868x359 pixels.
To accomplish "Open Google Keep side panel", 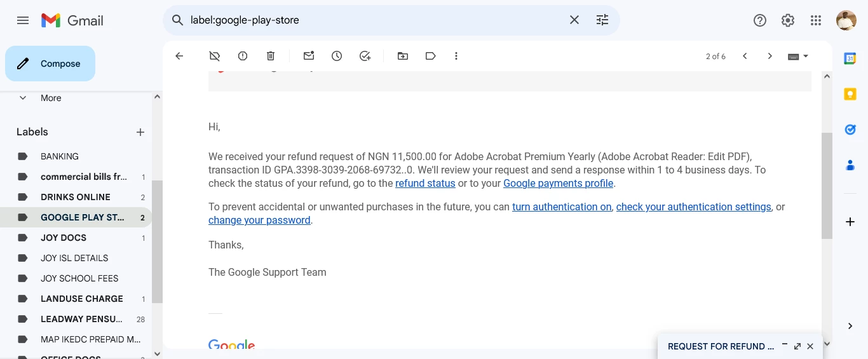I will pyautogui.click(x=850, y=94).
